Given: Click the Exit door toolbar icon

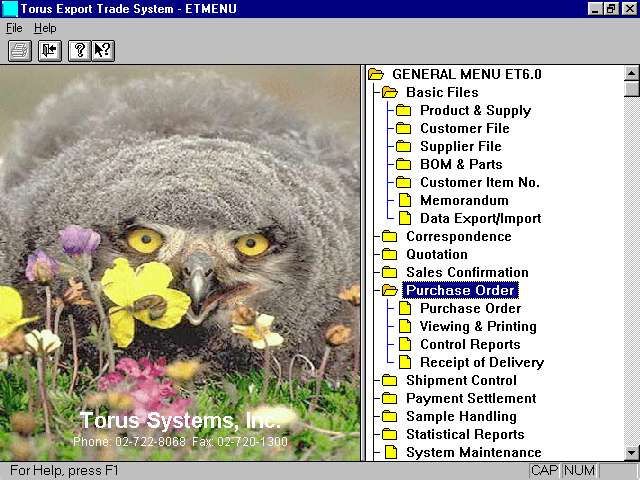Looking at the screenshot, I should pyautogui.click(x=50, y=51).
